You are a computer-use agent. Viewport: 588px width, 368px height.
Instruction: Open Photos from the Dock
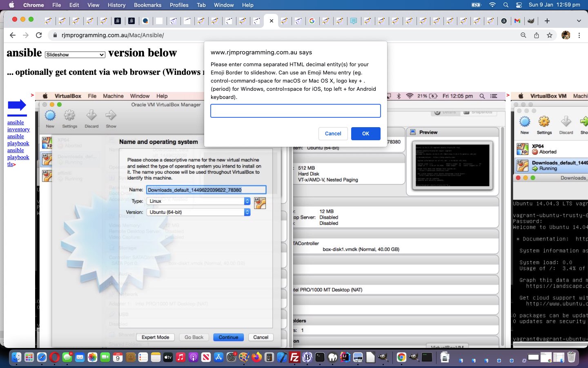(92, 357)
